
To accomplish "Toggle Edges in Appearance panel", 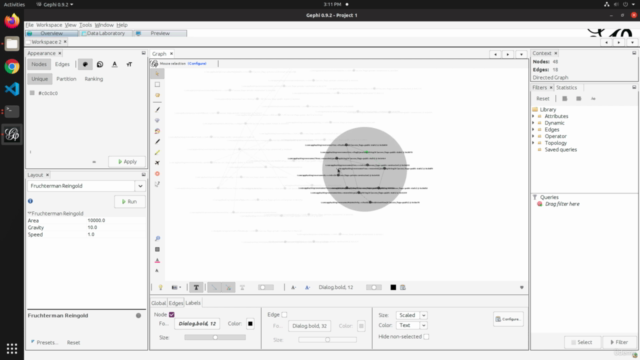I will [x=62, y=64].
